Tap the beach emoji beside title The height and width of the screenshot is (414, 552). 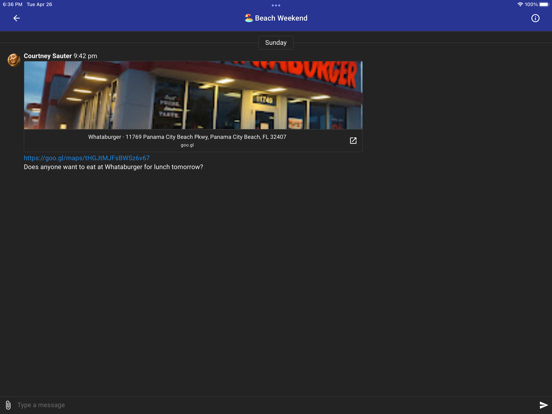(249, 18)
